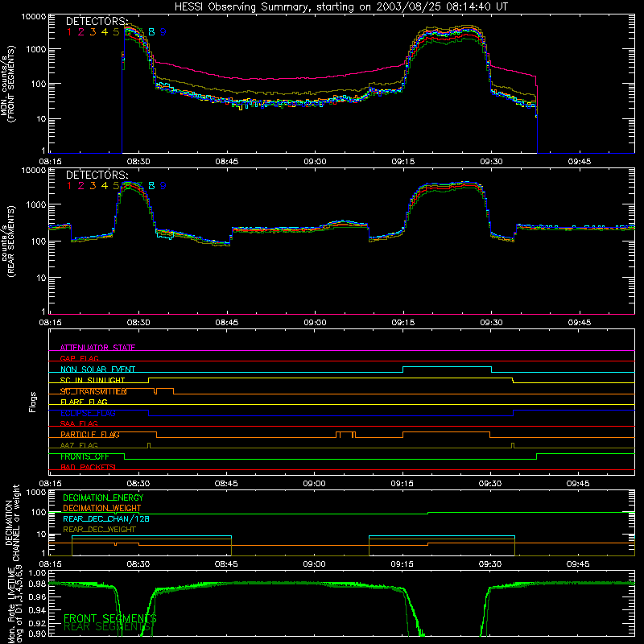
Task: Click the FRONTS_OFF flag label
Action: tap(85, 456)
